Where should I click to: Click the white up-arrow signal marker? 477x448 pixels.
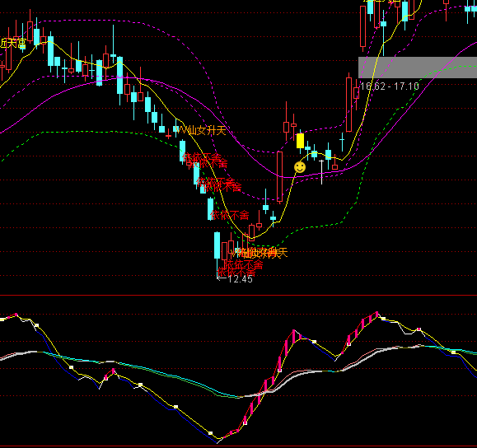pos(321,172)
